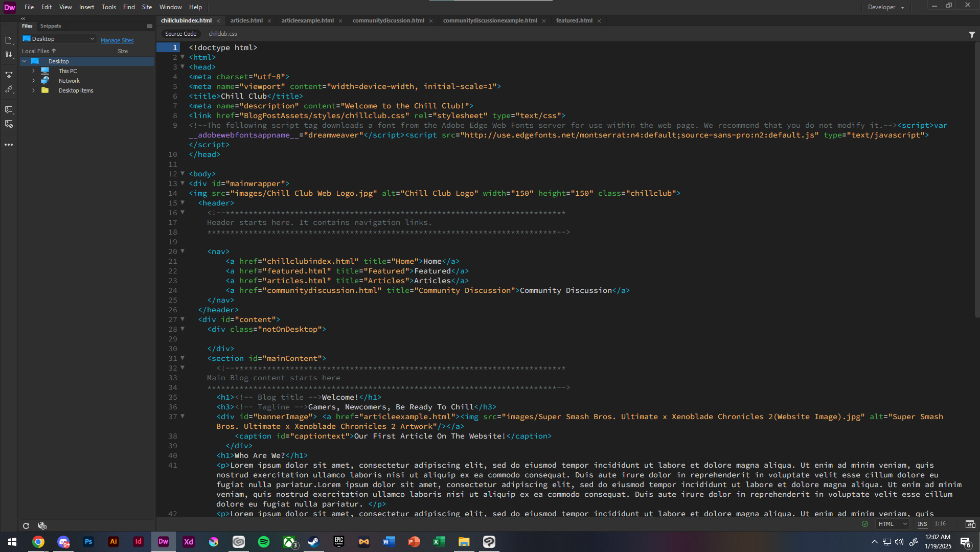Click the volume speaker tray icon
Image resolution: width=980 pixels, height=552 pixels.
point(899,542)
